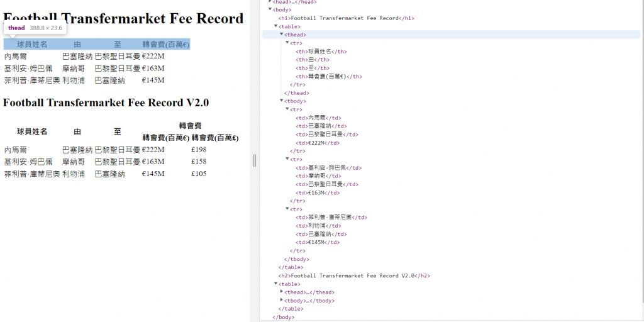
Task: Select the th 由 line in DOM tree
Action: (x=313, y=60)
